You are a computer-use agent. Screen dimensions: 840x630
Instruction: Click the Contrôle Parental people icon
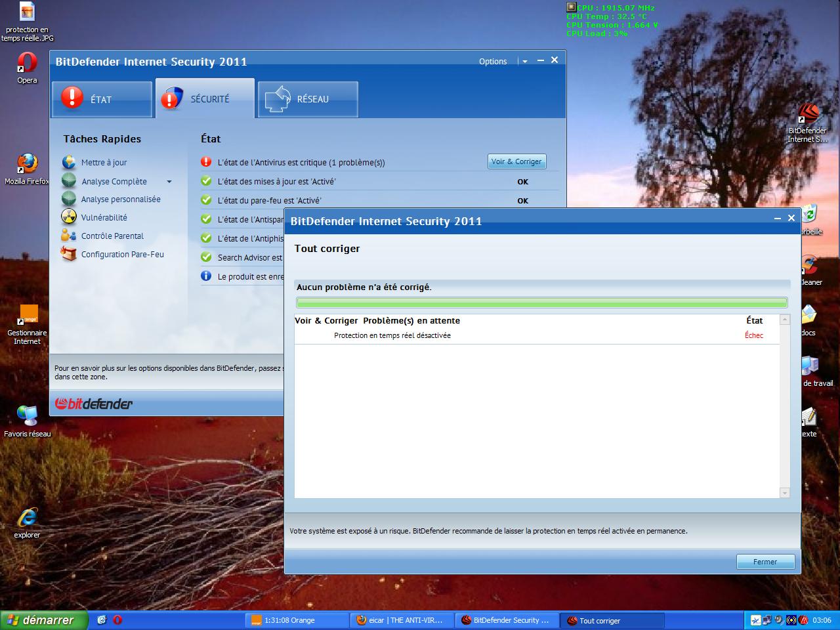pyautogui.click(x=69, y=235)
